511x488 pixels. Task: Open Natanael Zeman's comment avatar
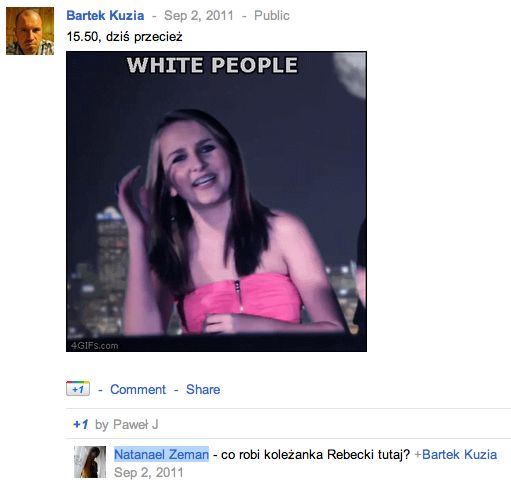point(90,462)
